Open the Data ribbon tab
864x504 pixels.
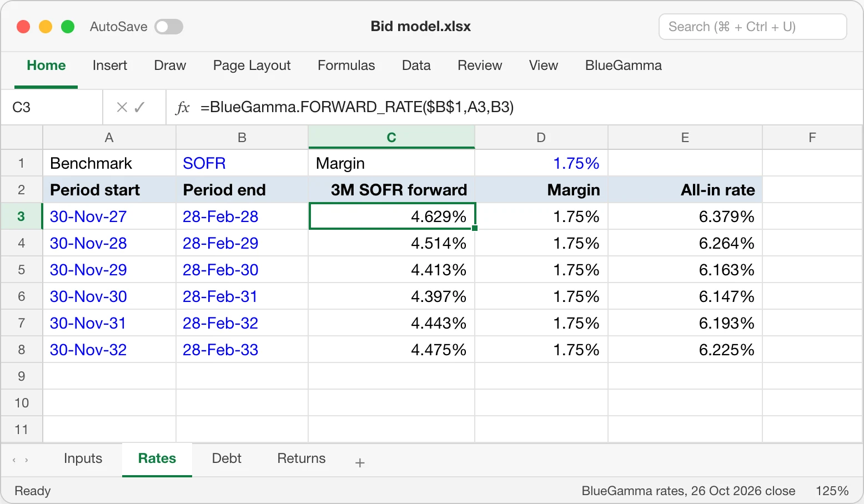416,65
